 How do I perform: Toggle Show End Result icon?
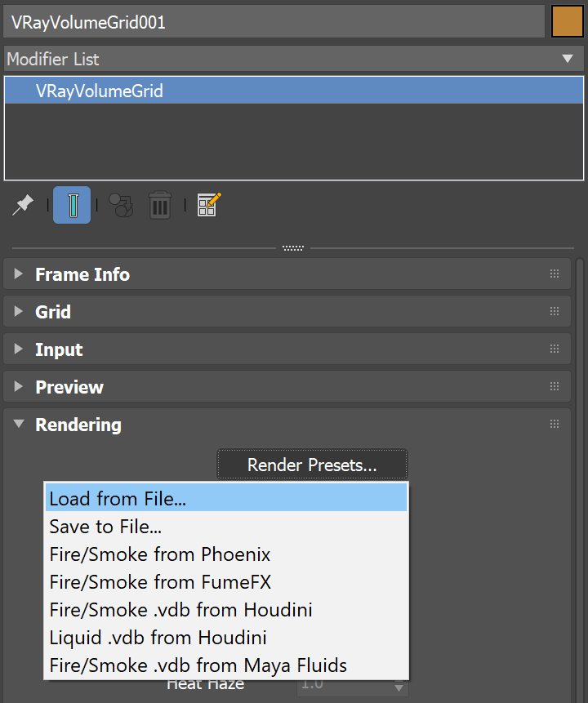point(72,204)
